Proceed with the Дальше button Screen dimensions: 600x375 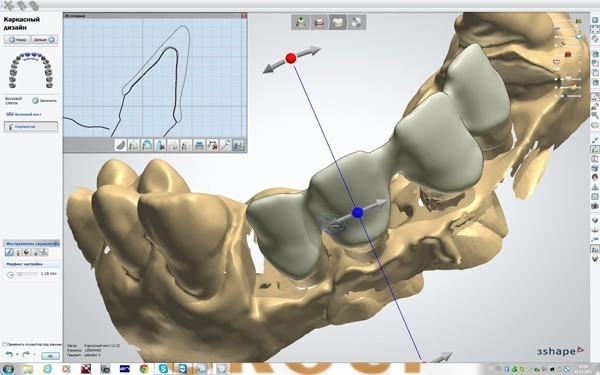(x=44, y=39)
